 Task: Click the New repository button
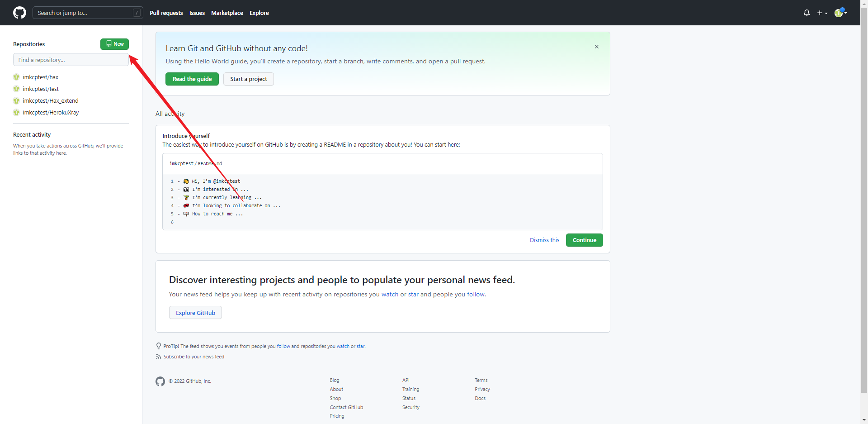point(114,44)
